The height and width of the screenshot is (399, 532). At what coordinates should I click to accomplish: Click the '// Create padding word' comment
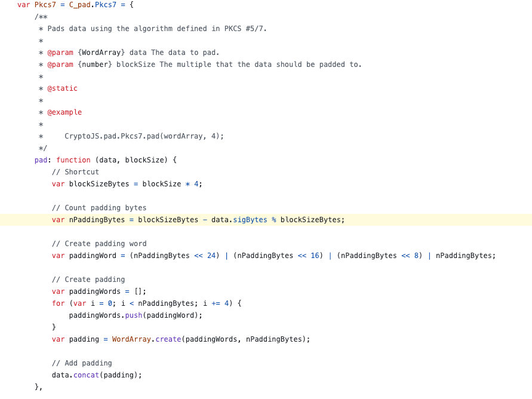(x=99, y=244)
